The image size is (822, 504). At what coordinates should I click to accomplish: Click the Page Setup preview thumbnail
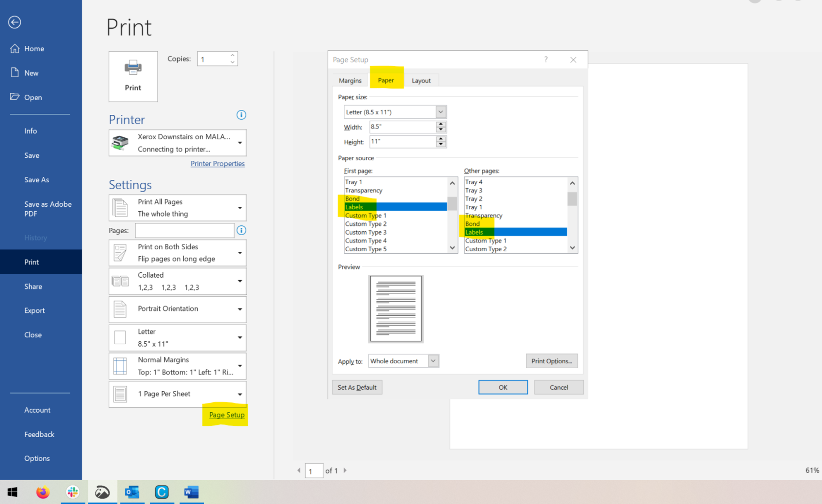pyautogui.click(x=395, y=308)
